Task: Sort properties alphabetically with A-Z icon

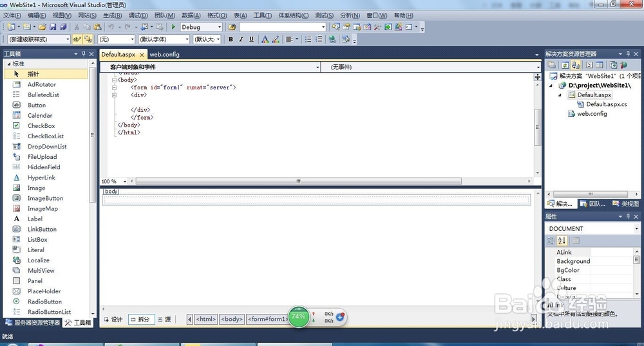Action: click(x=562, y=241)
